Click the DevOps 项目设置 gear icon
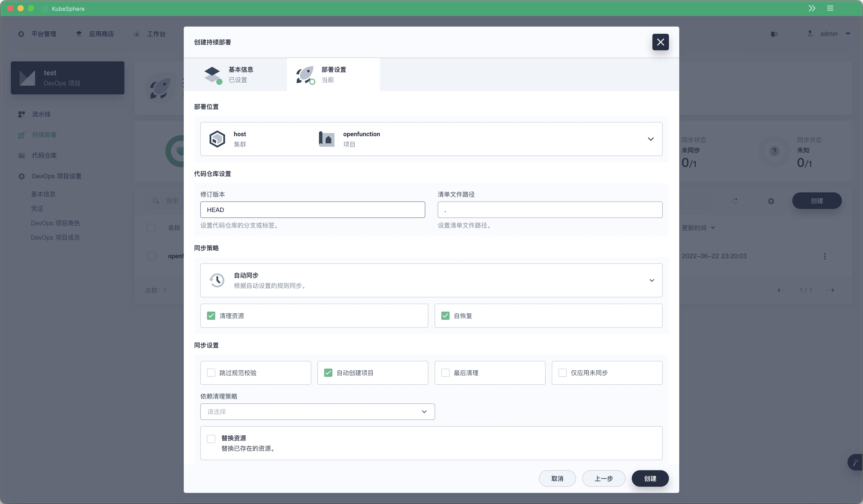 click(x=21, y=176)
